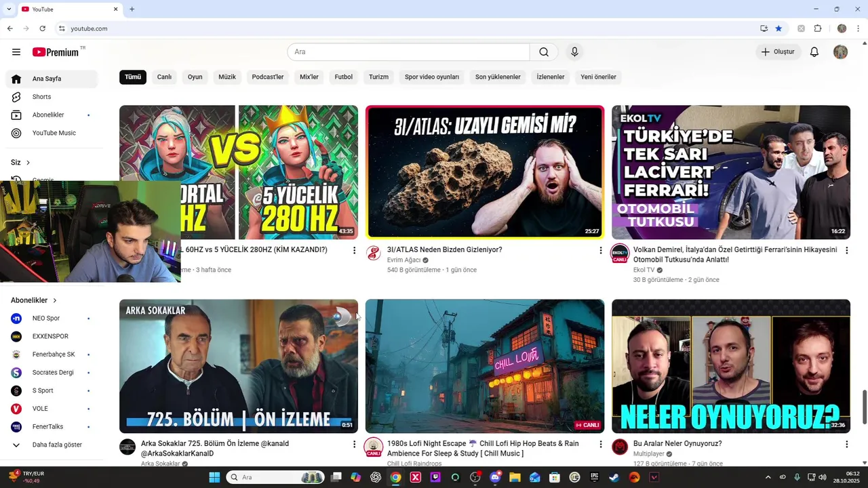Open the Multiplayer channel name link
This screenshot has height=488, width=868.
click(649, 454)
